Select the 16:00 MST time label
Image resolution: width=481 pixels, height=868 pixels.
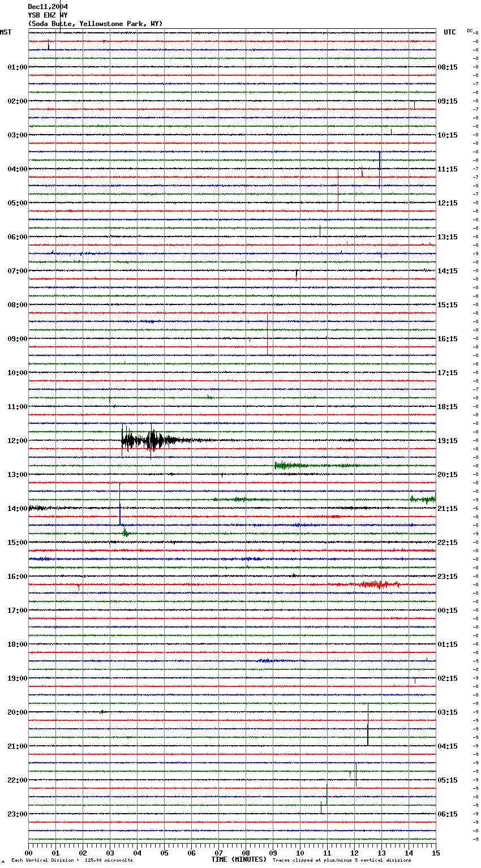18,577
